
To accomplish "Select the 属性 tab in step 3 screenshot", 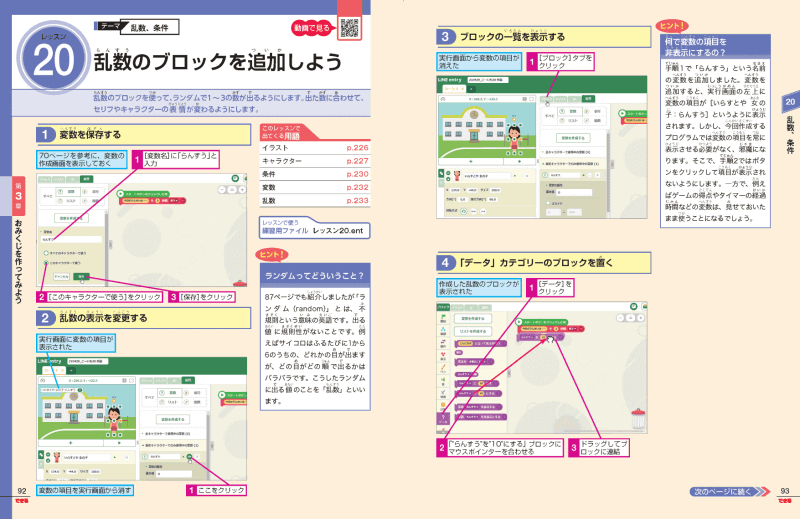I will [x=589, y=98].
